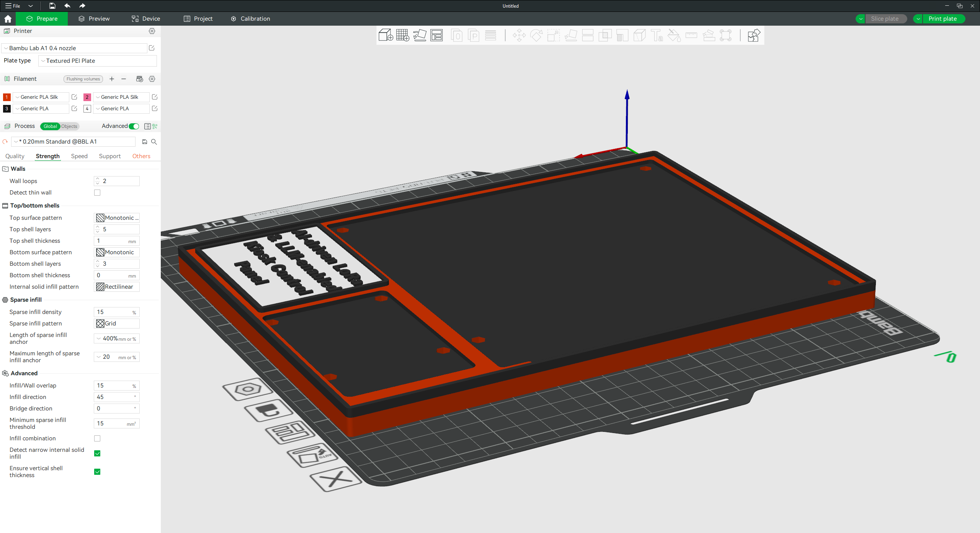Open the Plate type dropdown
The height and width of the screenshot is (533, 980).
[x=98, y=61]
